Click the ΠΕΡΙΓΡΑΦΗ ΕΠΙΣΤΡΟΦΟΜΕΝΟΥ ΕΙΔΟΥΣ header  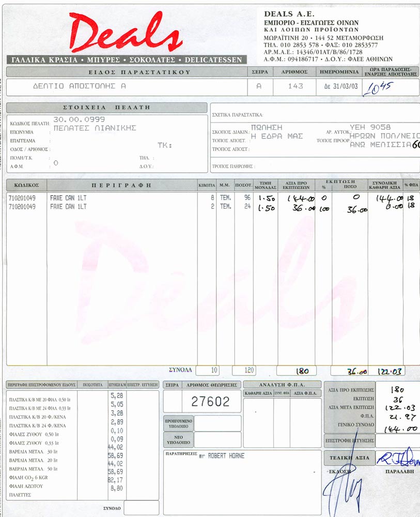pyautogui.click(x=41, y=385)
